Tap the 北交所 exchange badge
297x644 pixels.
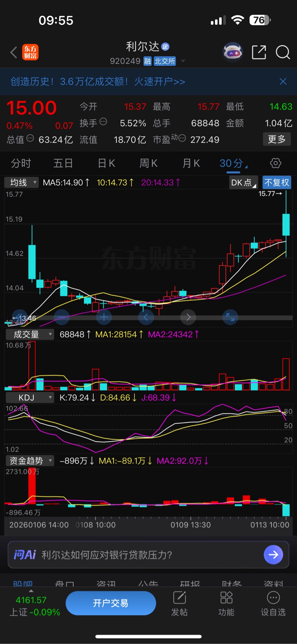click(x=165, y=61)
